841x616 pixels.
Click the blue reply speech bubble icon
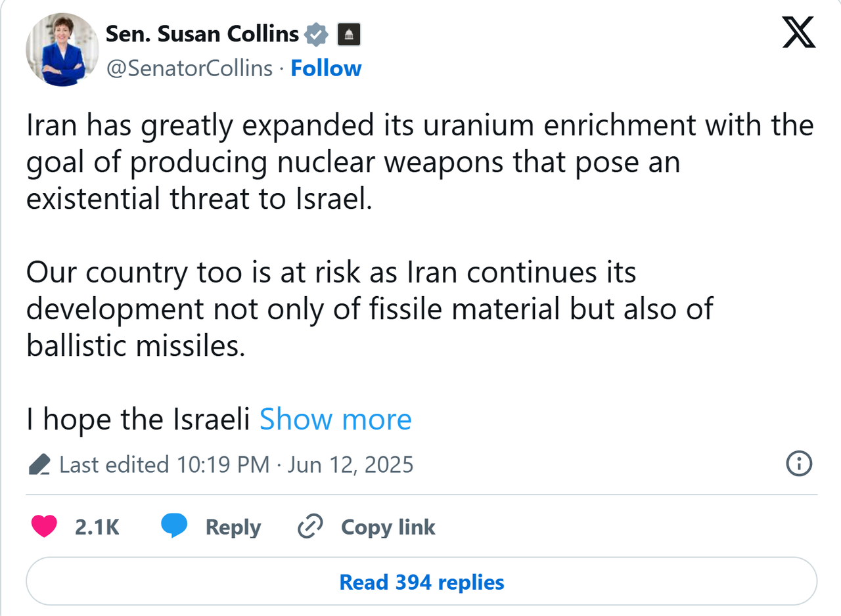[x=174, y=527]
